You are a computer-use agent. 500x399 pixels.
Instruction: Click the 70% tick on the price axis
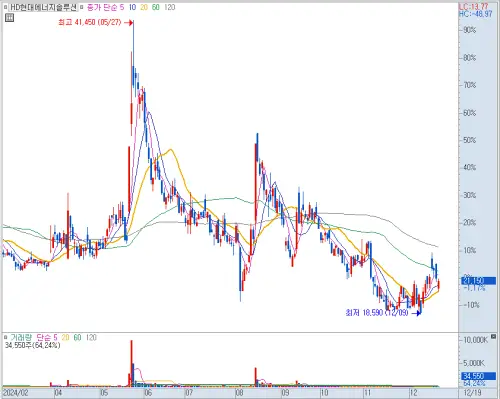coord(469,85)
